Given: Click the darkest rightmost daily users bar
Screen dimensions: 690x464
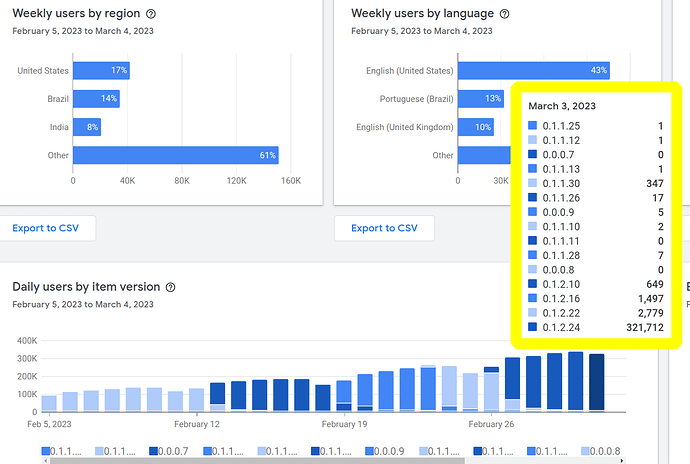Looking at the screenshot, I should tap(597, 382).
